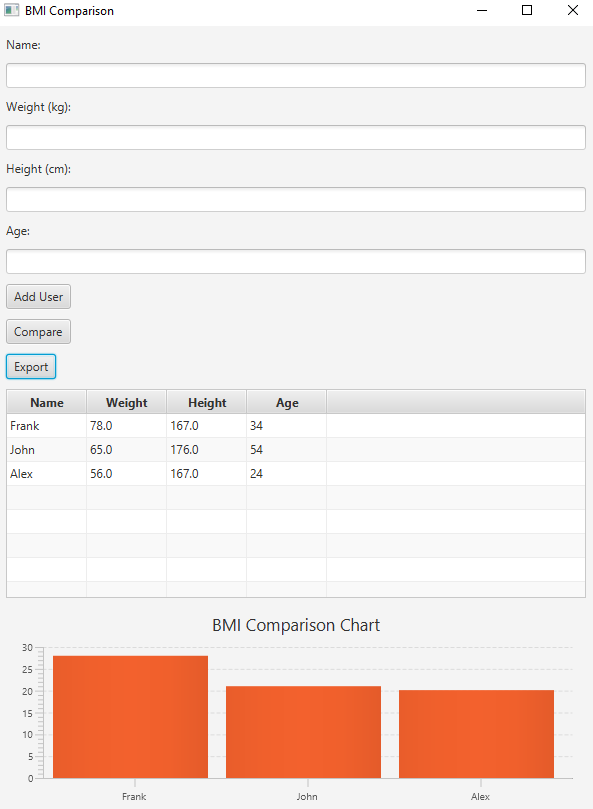The width and height of the screenshot is (593, 809).
Task: Click the Age input field
Action: 295,261
